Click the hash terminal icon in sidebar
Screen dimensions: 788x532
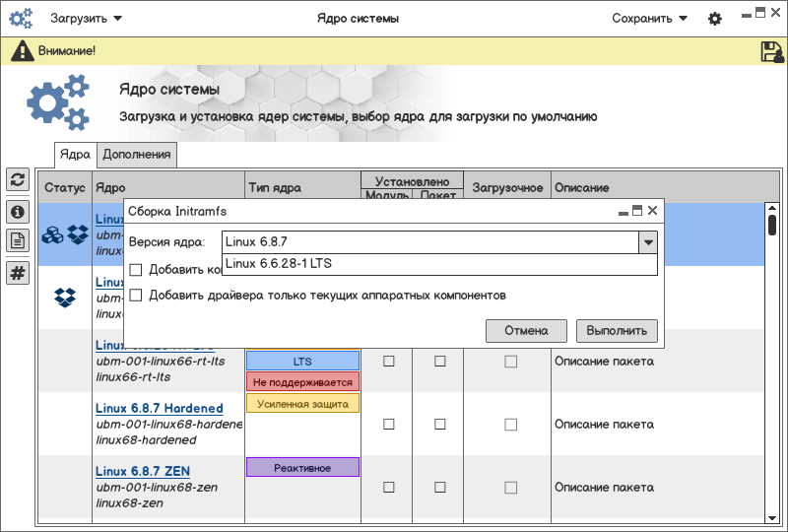[x=18, y=273]
